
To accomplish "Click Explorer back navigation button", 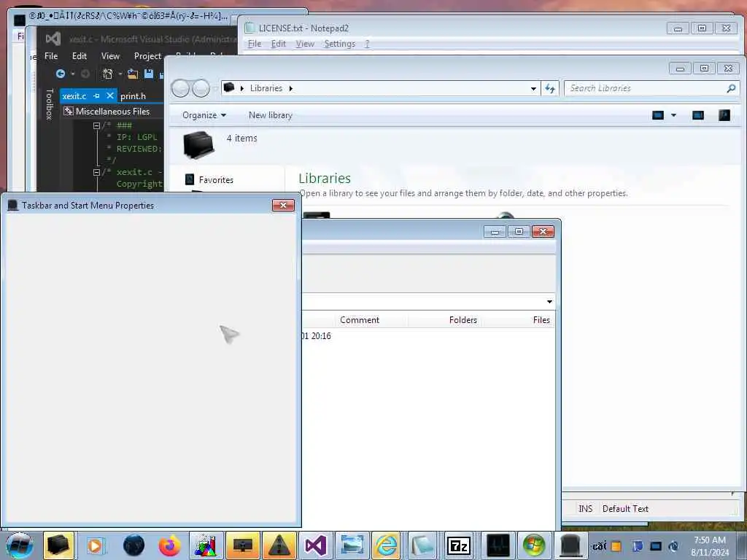I will click(180, 88).
